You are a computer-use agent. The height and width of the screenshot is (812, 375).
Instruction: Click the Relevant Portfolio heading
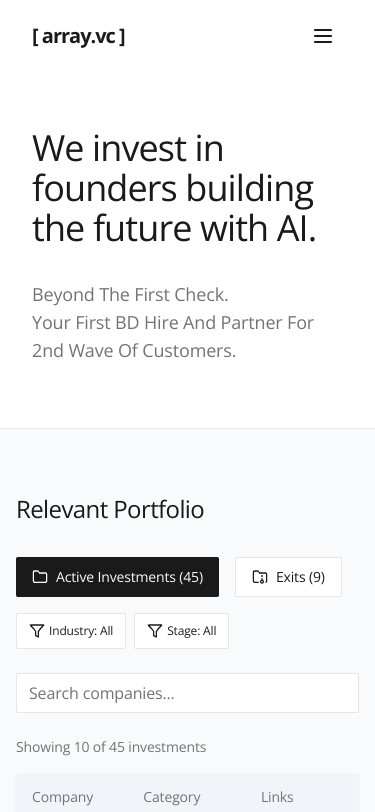pos(110,510)
